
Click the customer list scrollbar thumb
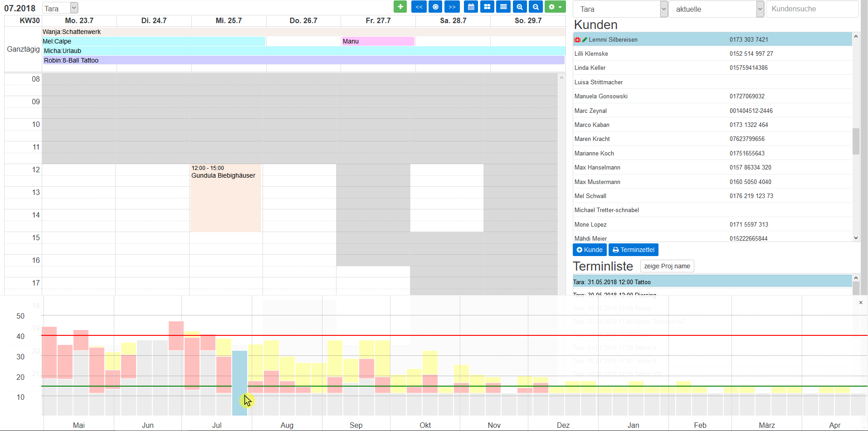click(x=856, y=141)
